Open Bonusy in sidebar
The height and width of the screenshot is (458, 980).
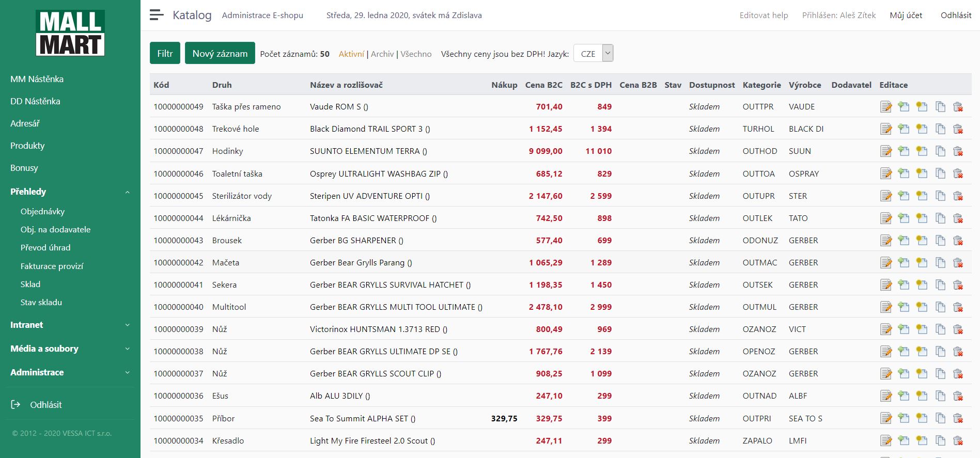[x=24, y=168]
